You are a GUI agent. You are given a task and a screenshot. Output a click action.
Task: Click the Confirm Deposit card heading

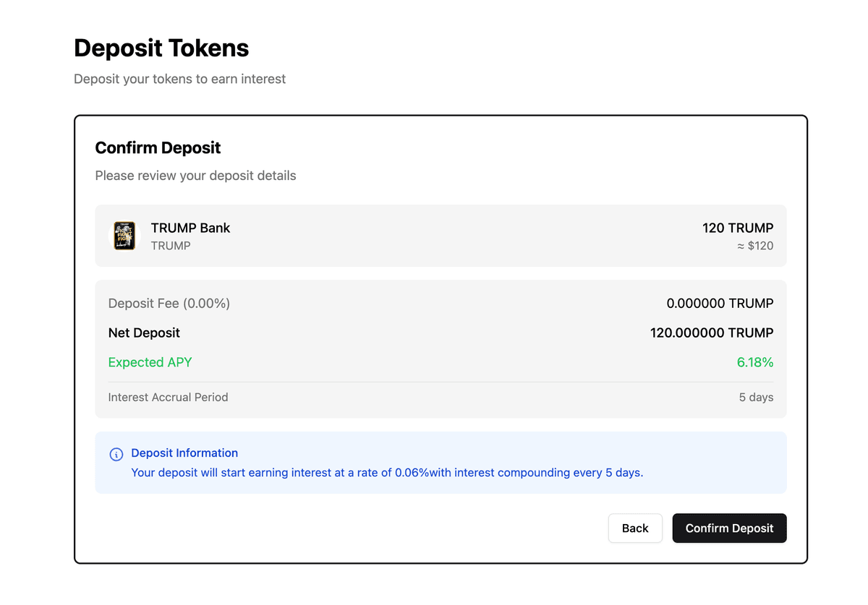[x=158, y=148]
